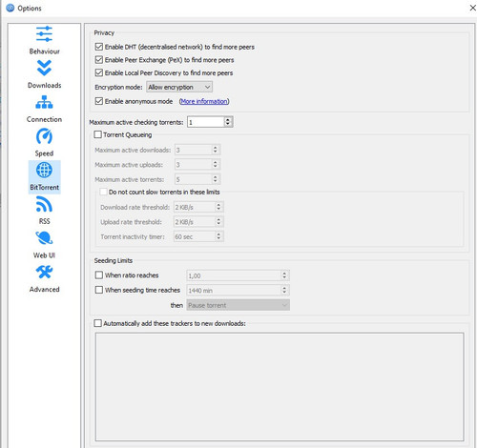Select the Downloads label in sidebar

click(x=44, y=85)
